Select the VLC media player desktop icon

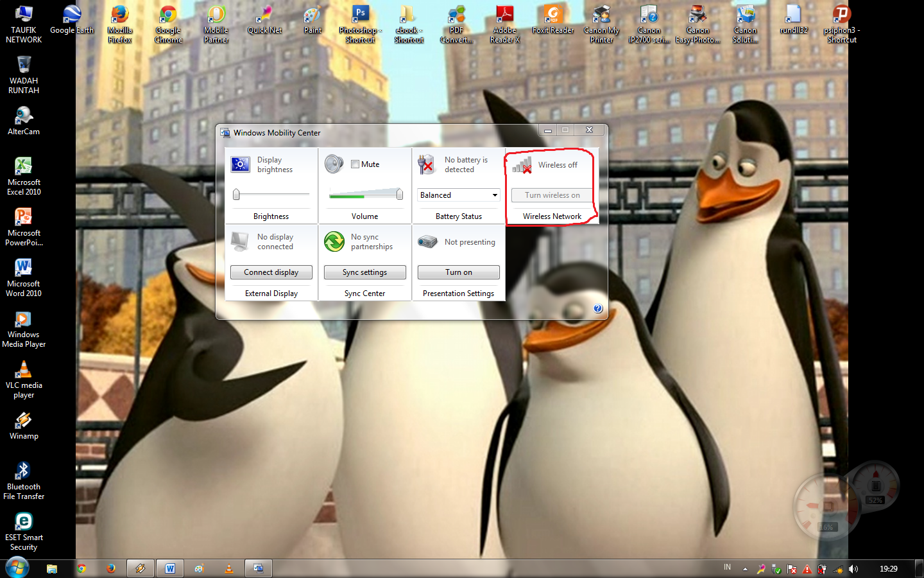point(24,380)
